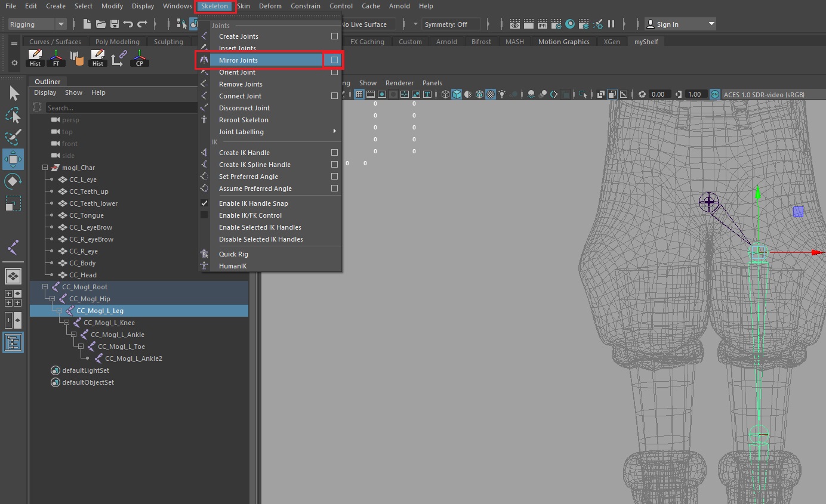Click the Redo arrow icon
This screenshot has height=504, width=826.
coord(142,24)
